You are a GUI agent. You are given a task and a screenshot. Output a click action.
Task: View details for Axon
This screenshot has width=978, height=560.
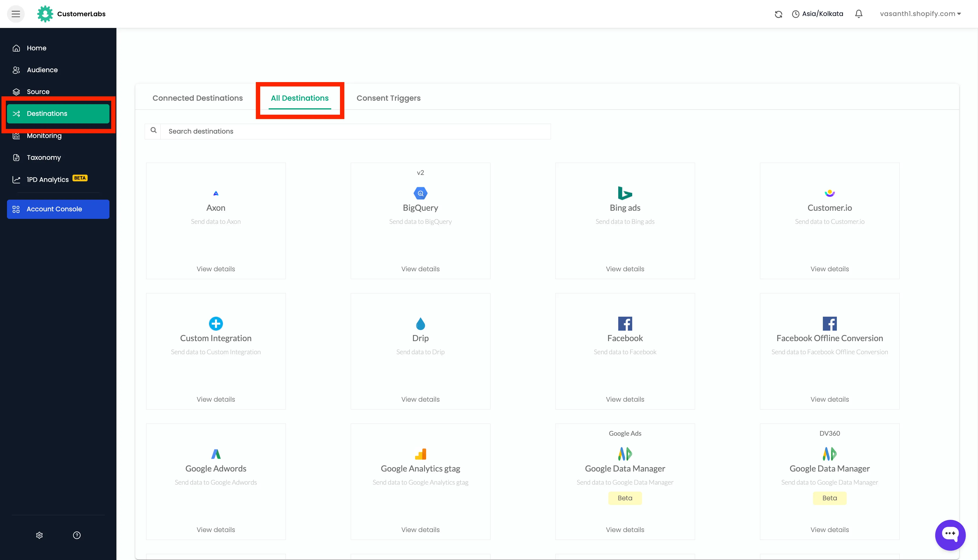216,269
